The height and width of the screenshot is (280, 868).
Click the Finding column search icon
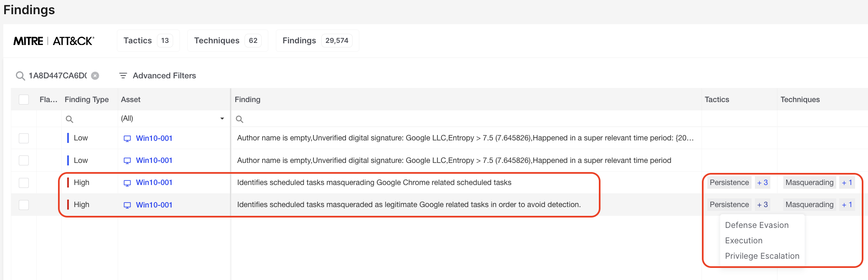(x=240, y=119)
